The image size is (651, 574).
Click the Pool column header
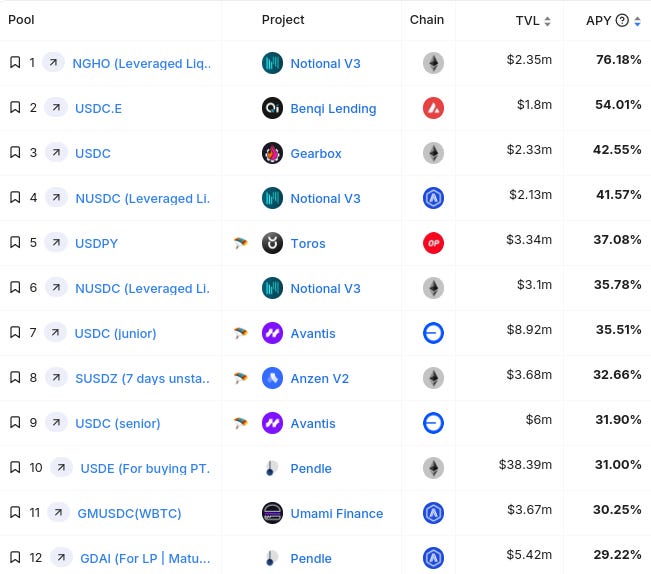(21, 20)
